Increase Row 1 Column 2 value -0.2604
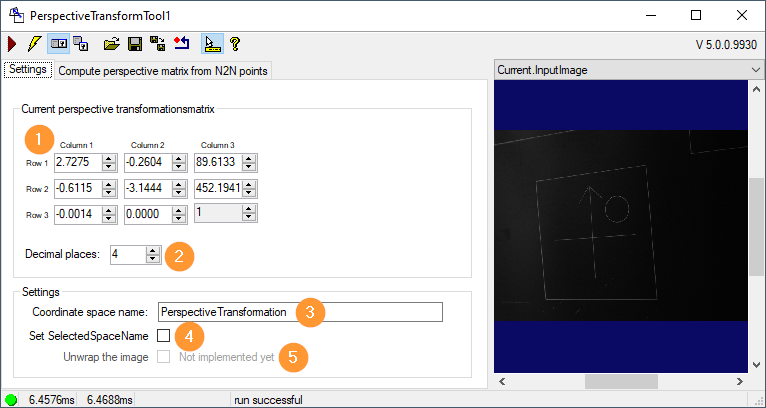Viewport: 766px width, 408px height. pos(179,159)
